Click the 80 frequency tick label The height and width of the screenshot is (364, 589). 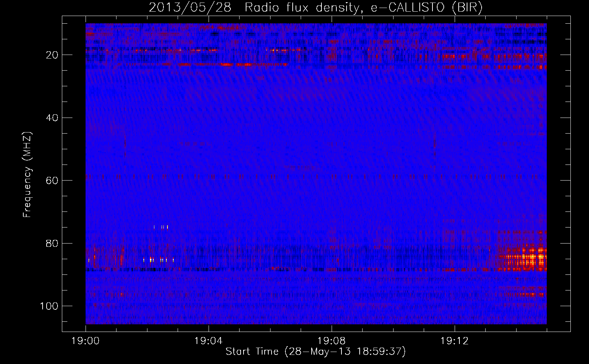[52, 243]
